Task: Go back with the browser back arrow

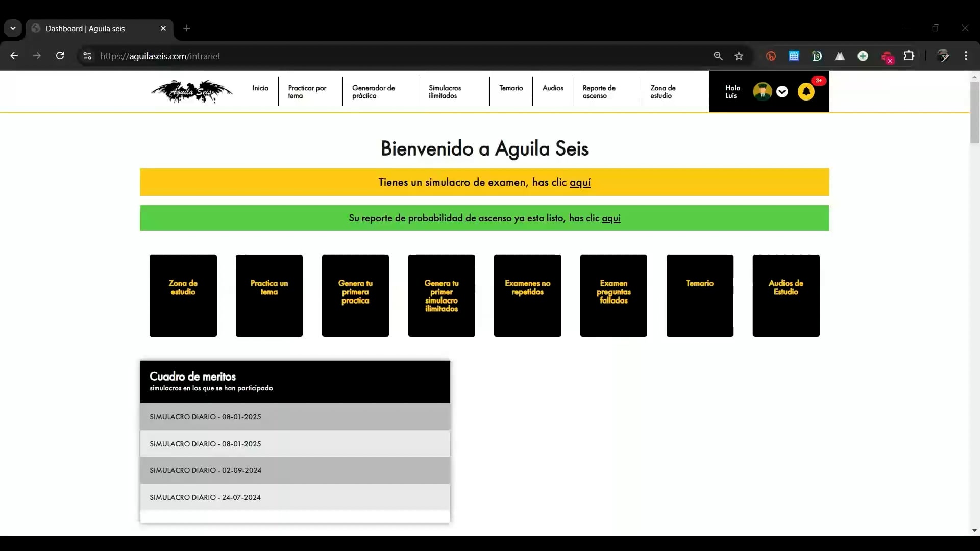Action: (14, 56)
